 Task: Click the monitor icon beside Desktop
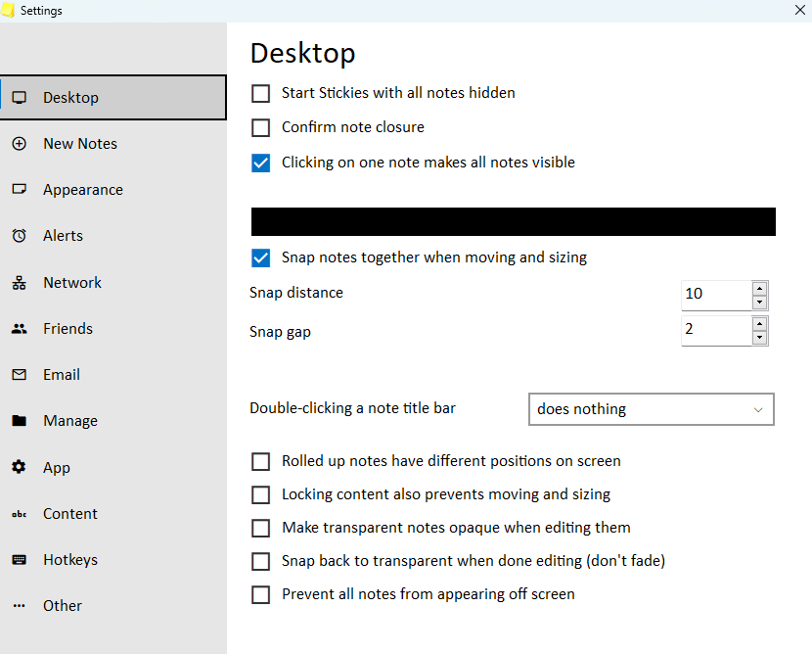(x=19, y=98)
